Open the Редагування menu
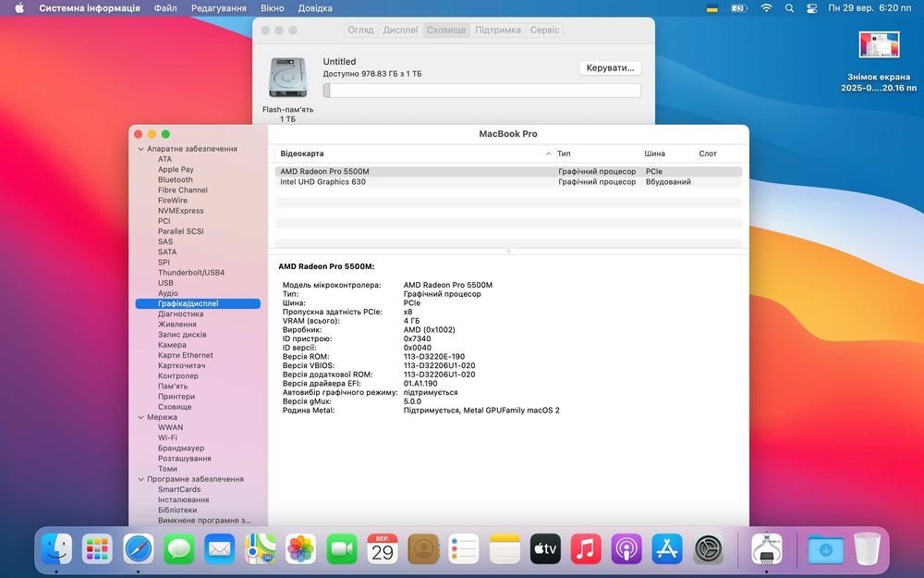924x578 pixels. [x=218, y=7]
